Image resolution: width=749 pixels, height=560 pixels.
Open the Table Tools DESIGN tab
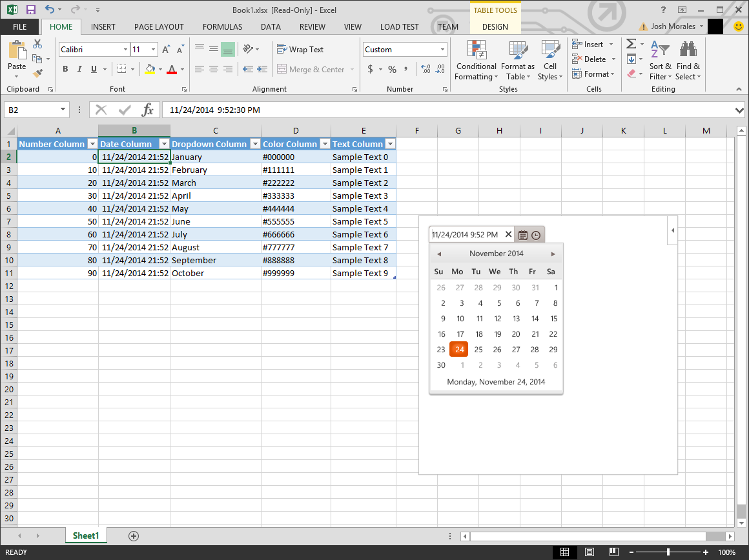pyautogui.click(x=495, y=26)
